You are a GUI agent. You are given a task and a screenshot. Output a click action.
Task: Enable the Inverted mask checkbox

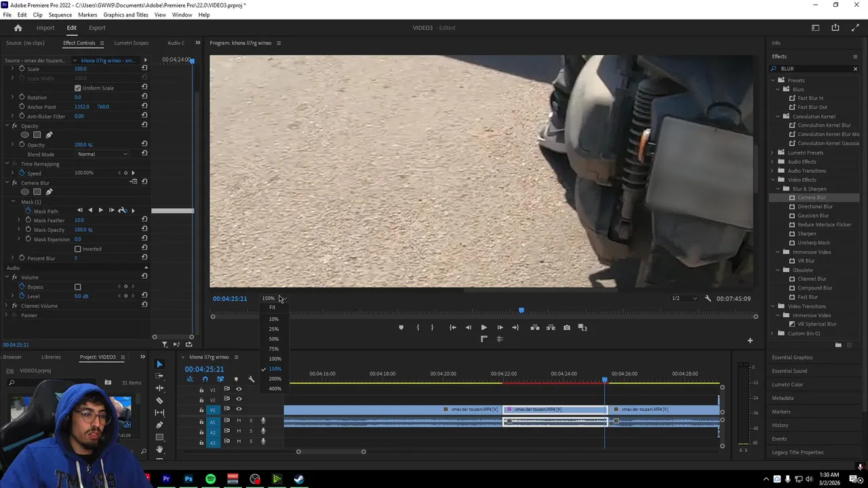pyautogui.click(x=77, y=249)
